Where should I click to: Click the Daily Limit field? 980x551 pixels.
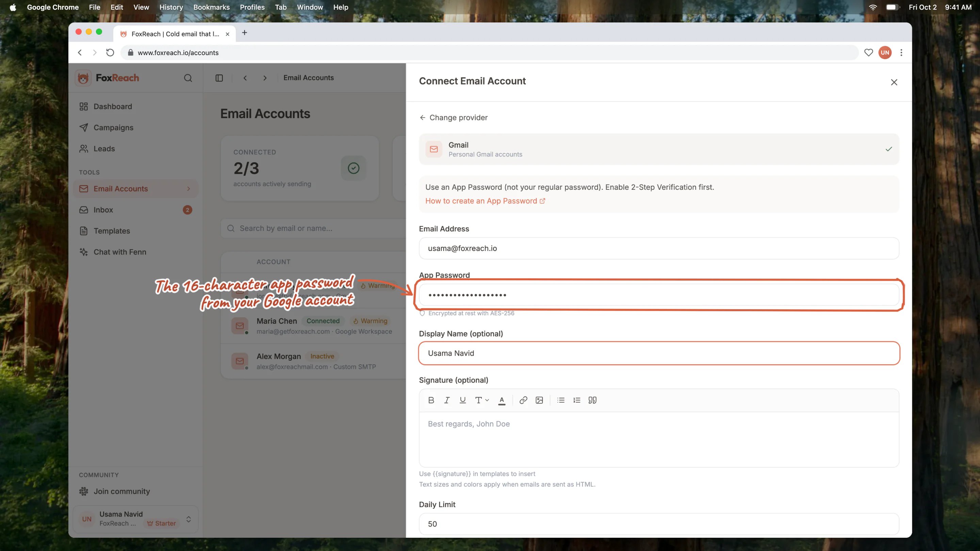pyautogui.click(x=659, y=524)
